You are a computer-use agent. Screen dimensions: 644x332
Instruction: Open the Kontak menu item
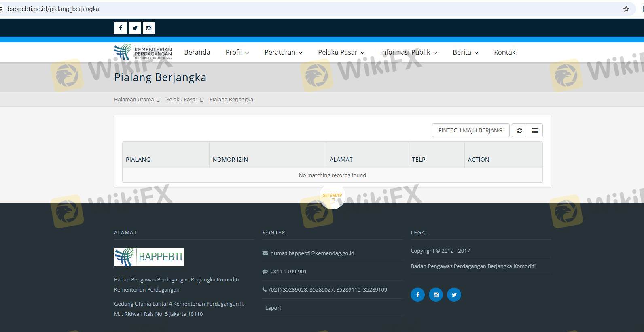coord(504,52)
